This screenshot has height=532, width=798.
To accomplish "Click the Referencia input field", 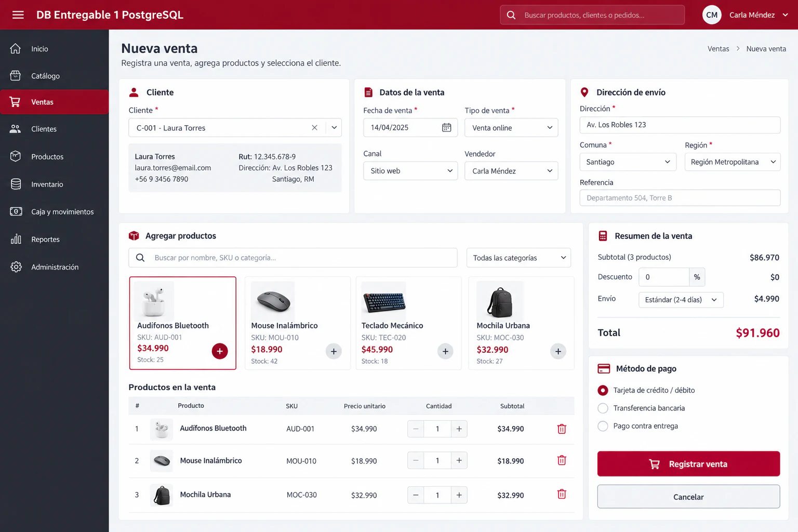I will [680, 198].
